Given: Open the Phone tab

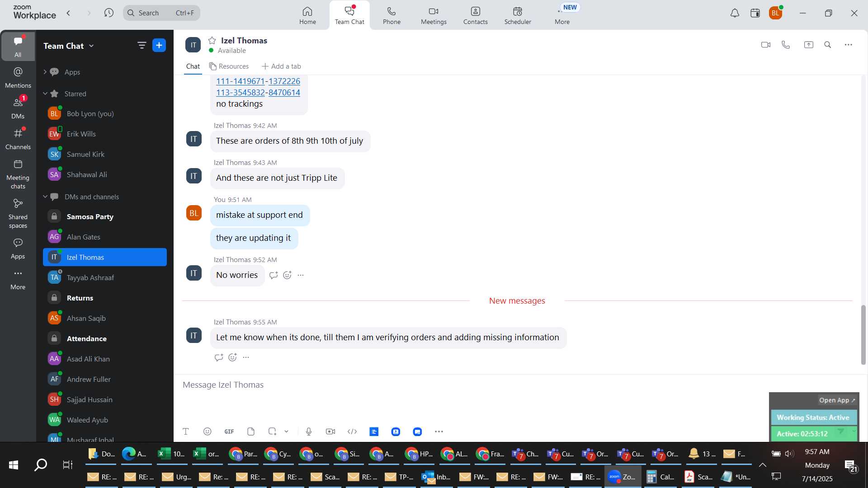Looking at the screenshot, I should point(392,15).
